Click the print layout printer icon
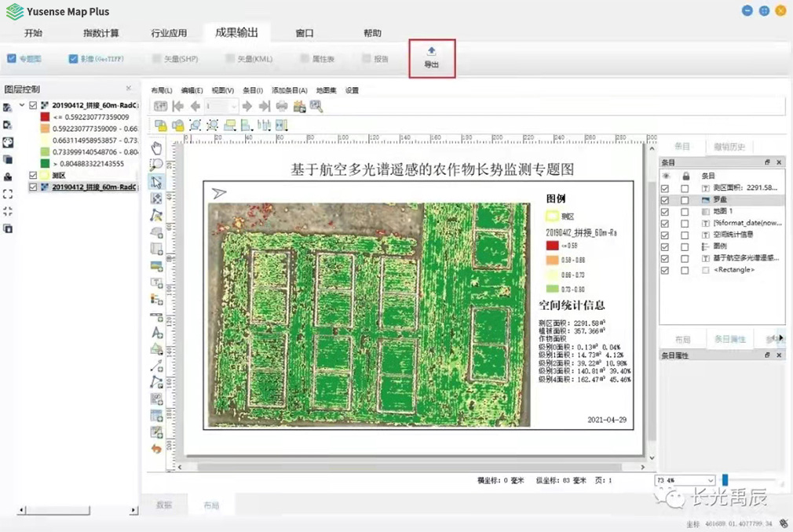The height and width of the screenshot is (532, 793). [x=282, y=106]
